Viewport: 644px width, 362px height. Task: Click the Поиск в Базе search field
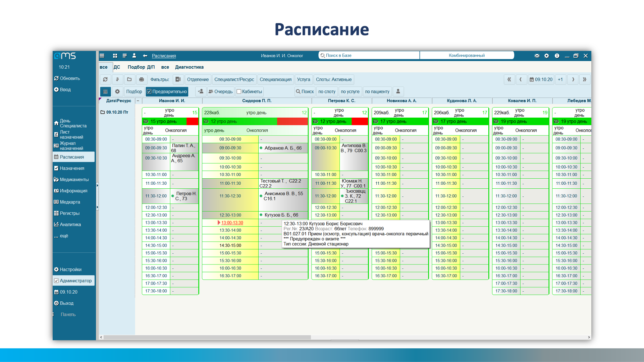coord(369,55)
